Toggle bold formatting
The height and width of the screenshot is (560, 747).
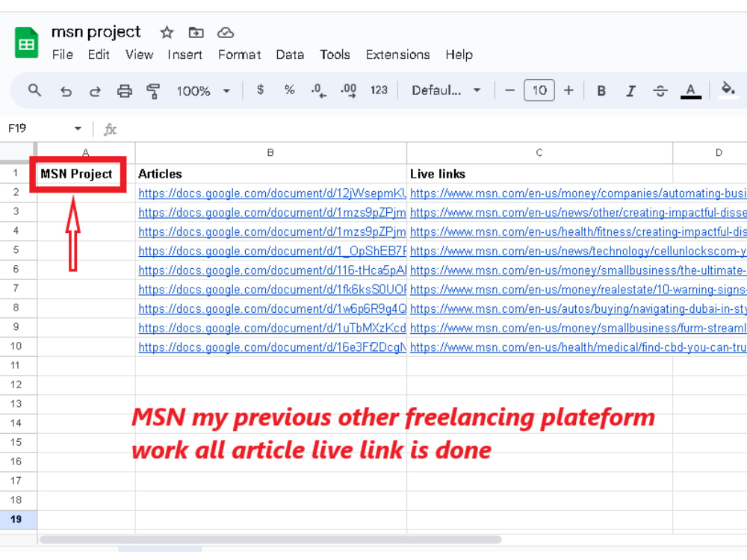[601, 90]
